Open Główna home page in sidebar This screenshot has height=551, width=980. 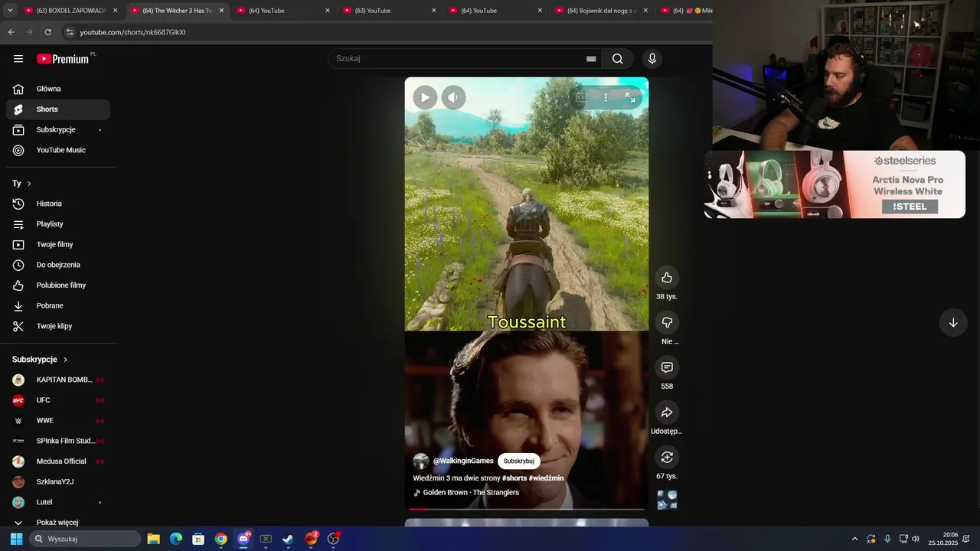(58, 89)
